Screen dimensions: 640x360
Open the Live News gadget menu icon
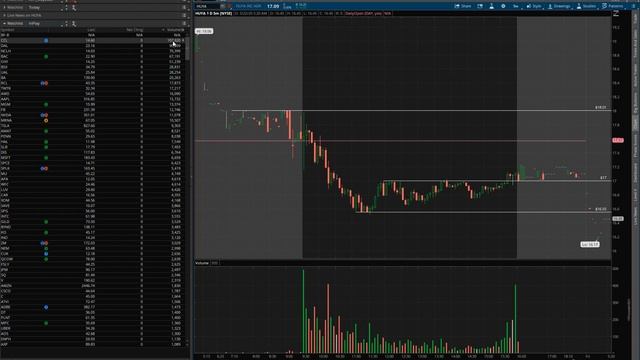point(184,16)
